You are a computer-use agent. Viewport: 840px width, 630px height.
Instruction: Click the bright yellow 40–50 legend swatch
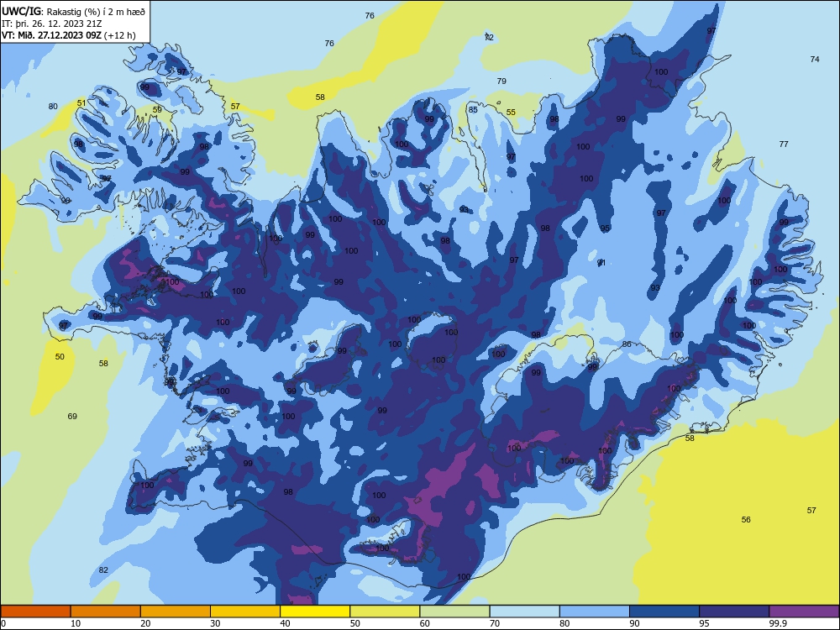point(315,612)
